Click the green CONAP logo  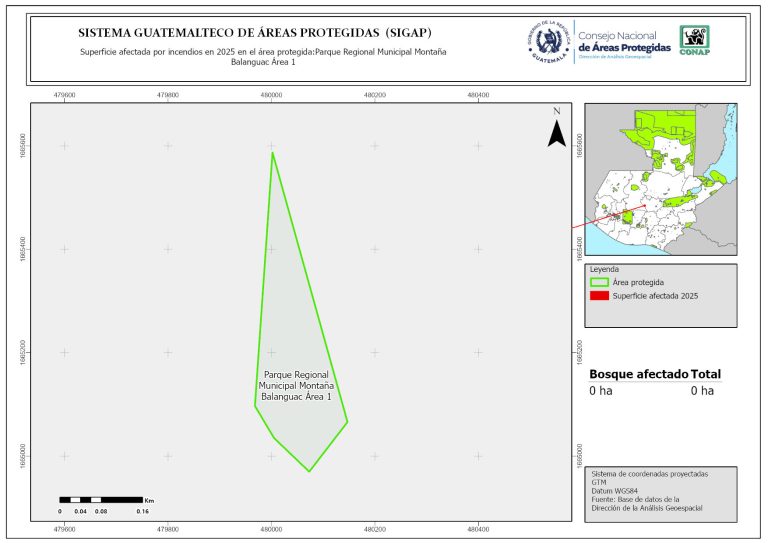tap(695, 40)
